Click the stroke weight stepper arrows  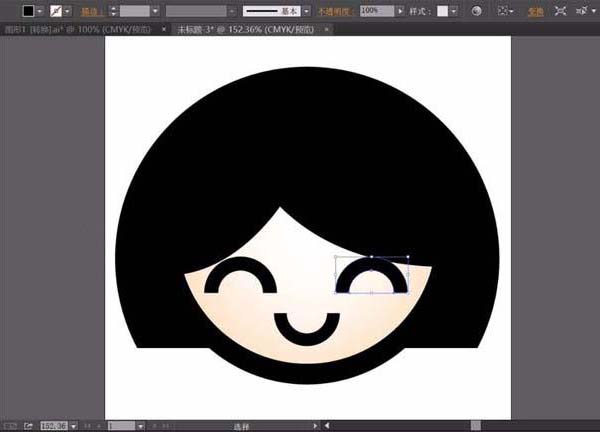pos(112,10)
